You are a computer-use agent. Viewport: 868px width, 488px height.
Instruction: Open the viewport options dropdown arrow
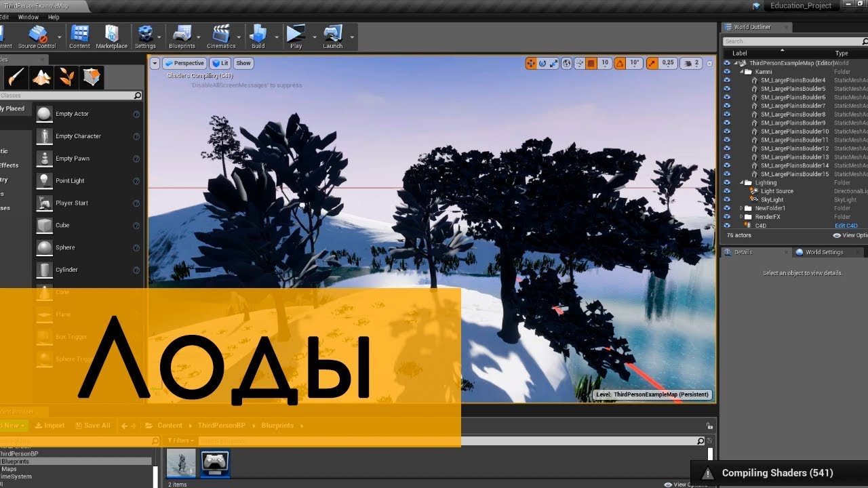(x=155, y=63)
